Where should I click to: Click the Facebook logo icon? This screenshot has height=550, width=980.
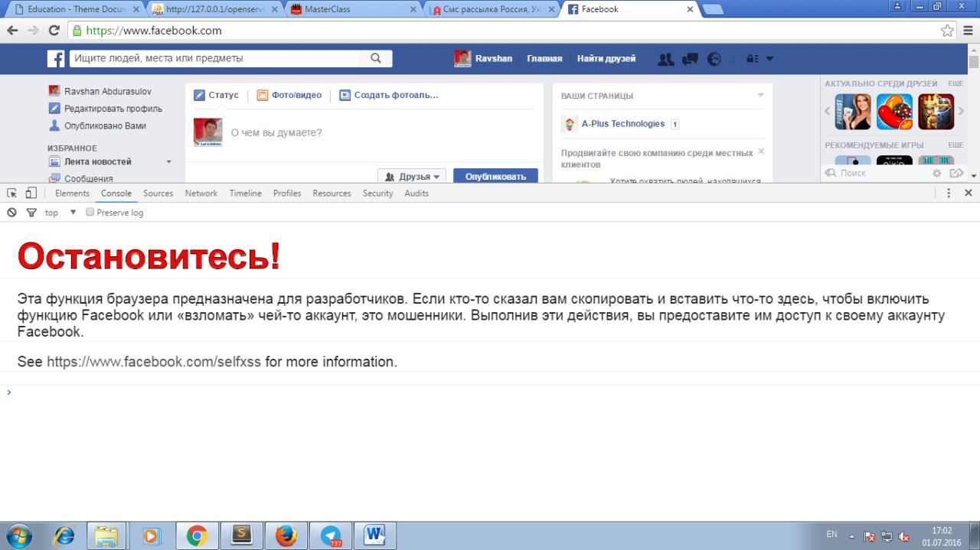(56, 59)
